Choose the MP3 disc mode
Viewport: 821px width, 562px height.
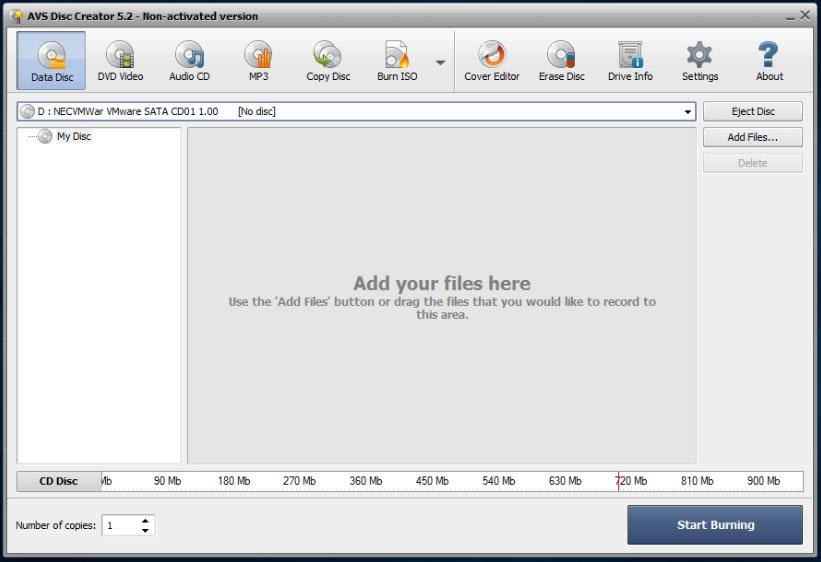pos(259,60)
